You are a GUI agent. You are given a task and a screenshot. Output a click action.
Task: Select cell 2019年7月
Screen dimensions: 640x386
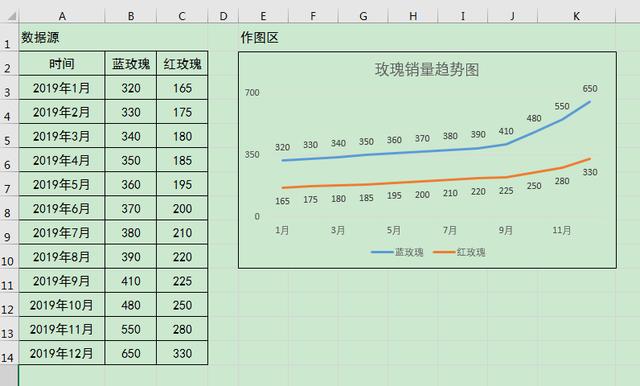(x=62, y=232)
